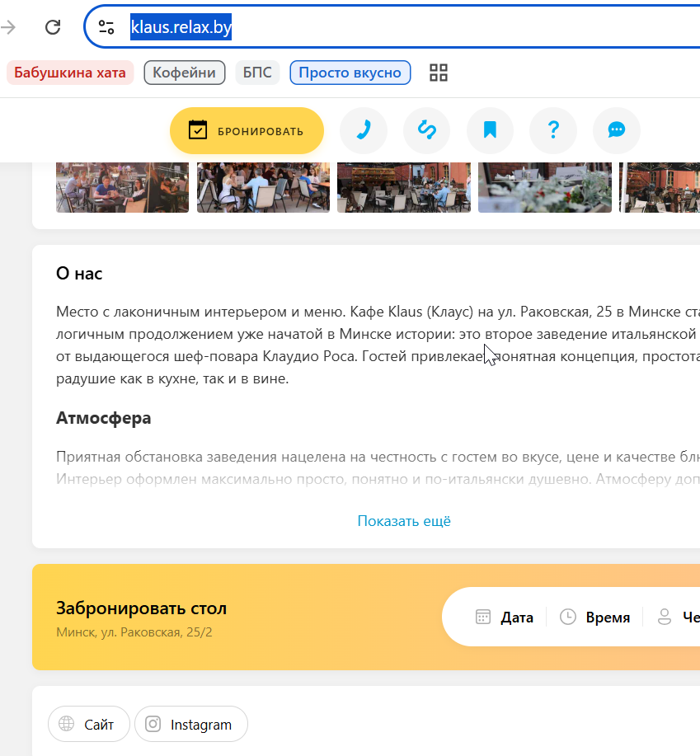
Task: Click the clock icon beside Время
Action: (x=568, y=617)
